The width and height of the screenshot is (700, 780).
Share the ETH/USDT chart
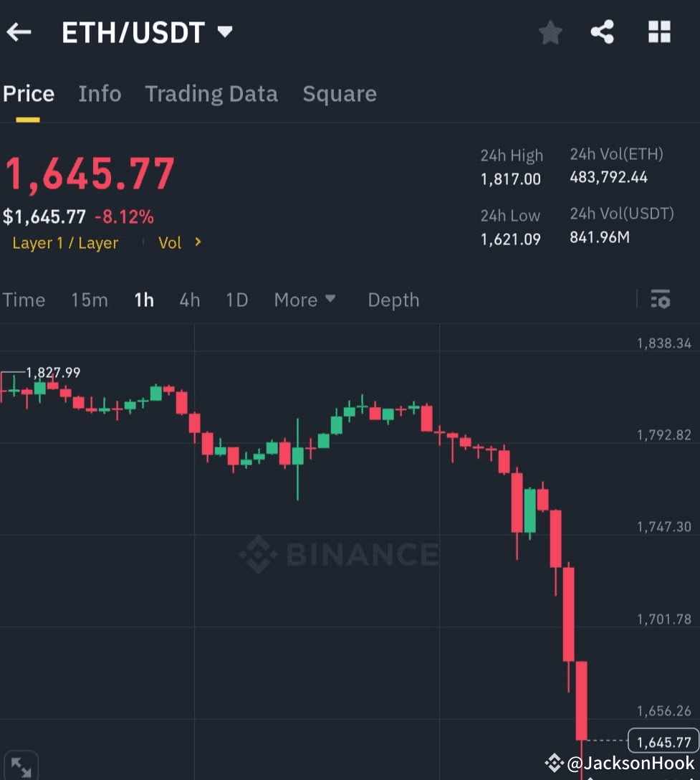602,32
